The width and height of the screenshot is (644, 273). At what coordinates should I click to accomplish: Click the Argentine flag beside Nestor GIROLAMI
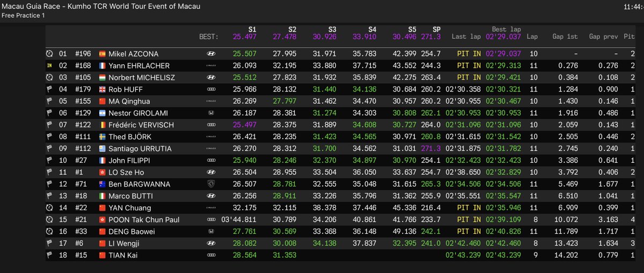(x=103, y=113)
